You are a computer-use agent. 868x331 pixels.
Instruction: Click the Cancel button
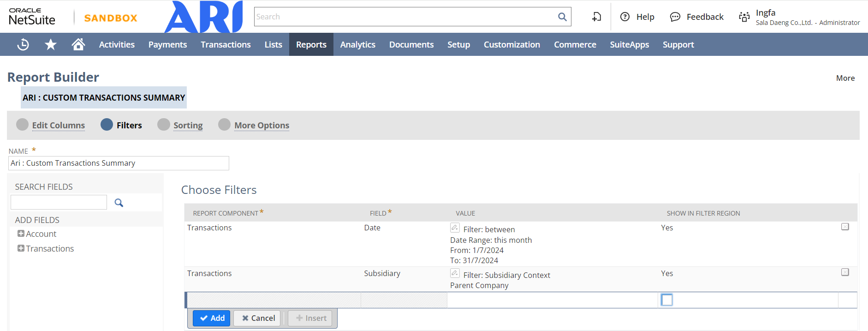click(x=257, y=318)
